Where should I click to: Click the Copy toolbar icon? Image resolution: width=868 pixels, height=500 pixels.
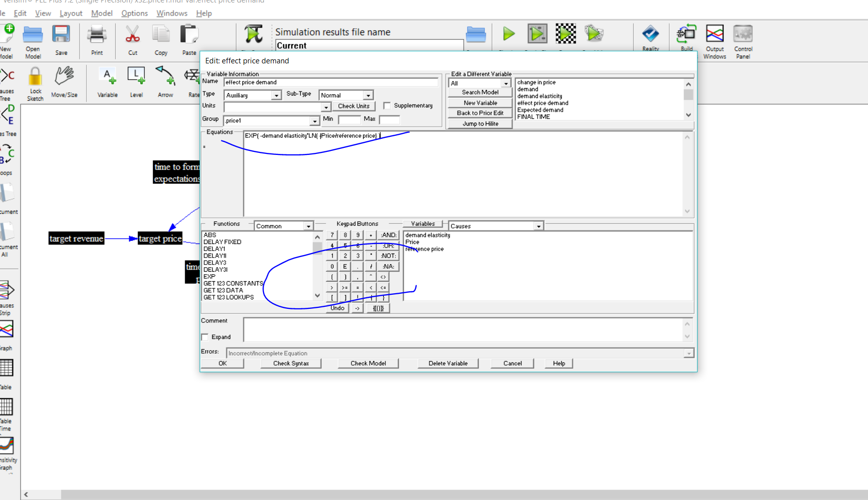[161, 34]
